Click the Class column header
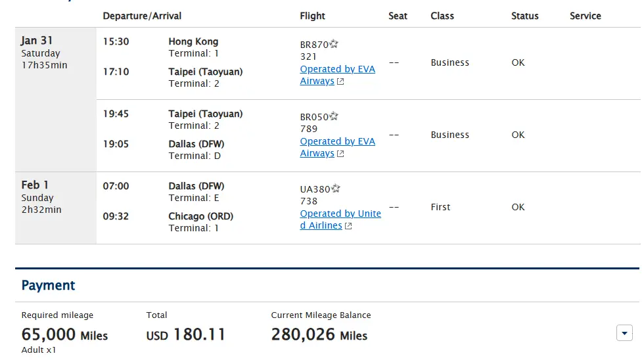Viewport: 642px width, 364px height. pyautogui.click(x=442, y=16)
